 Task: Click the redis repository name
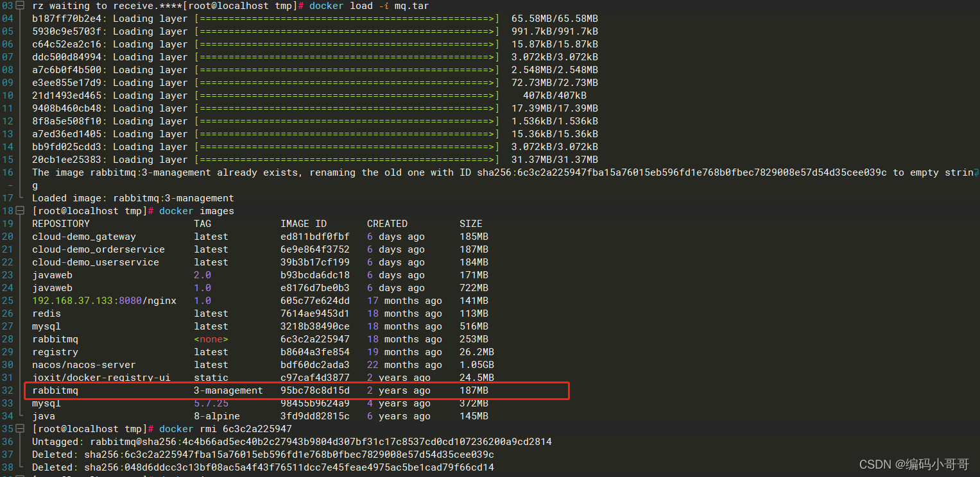coord(46,314)
